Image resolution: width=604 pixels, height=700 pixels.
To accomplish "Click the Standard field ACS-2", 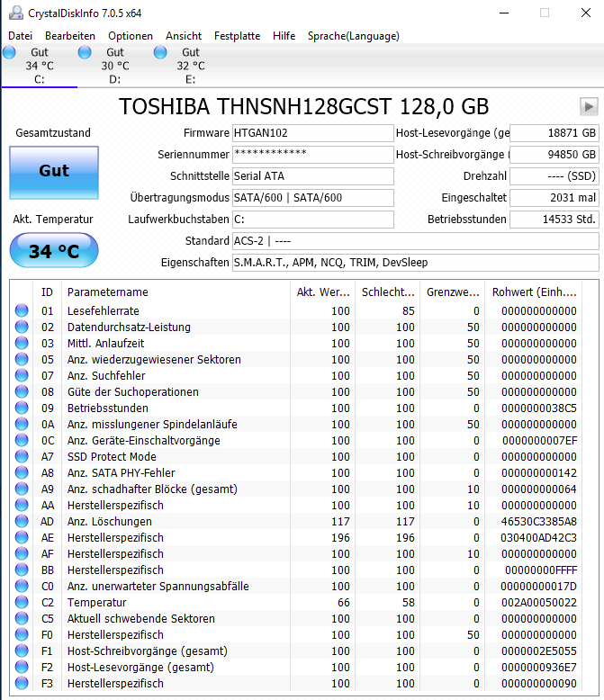I will [x=416, y=241].
